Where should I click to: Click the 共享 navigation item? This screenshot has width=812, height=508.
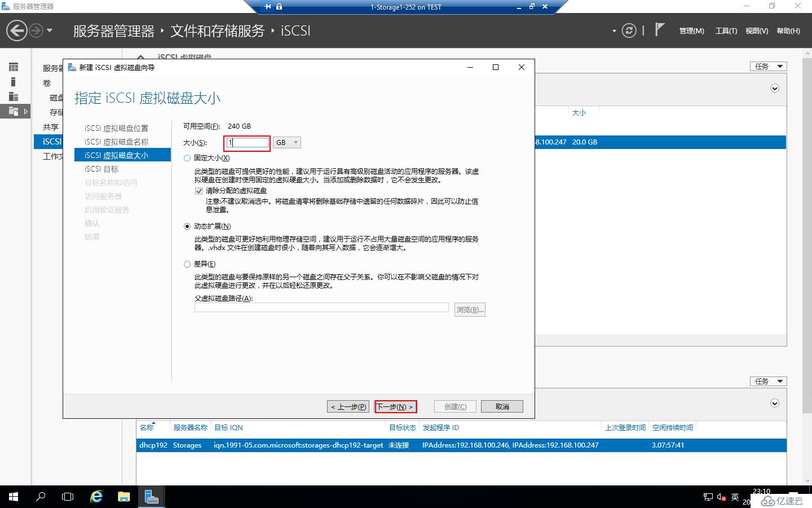point(51,127)
